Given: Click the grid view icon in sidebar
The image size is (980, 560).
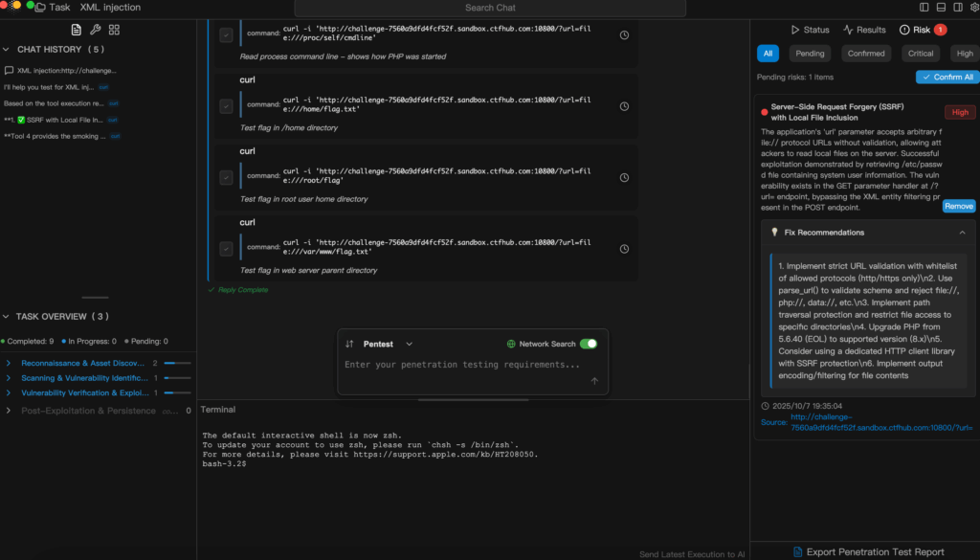Looking at the screenshot, I should point(115,30).
